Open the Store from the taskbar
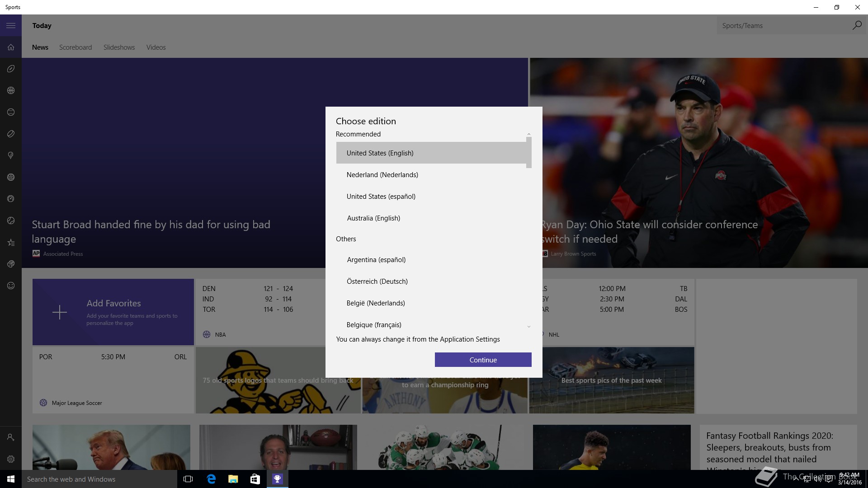This screenshot has width=868, height=488. click(255, 479)
